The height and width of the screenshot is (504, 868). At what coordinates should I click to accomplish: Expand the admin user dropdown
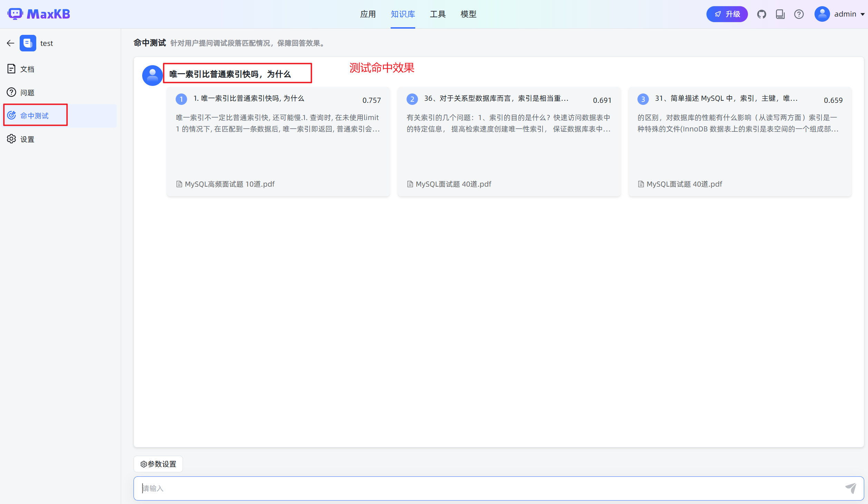coord(862,14)
